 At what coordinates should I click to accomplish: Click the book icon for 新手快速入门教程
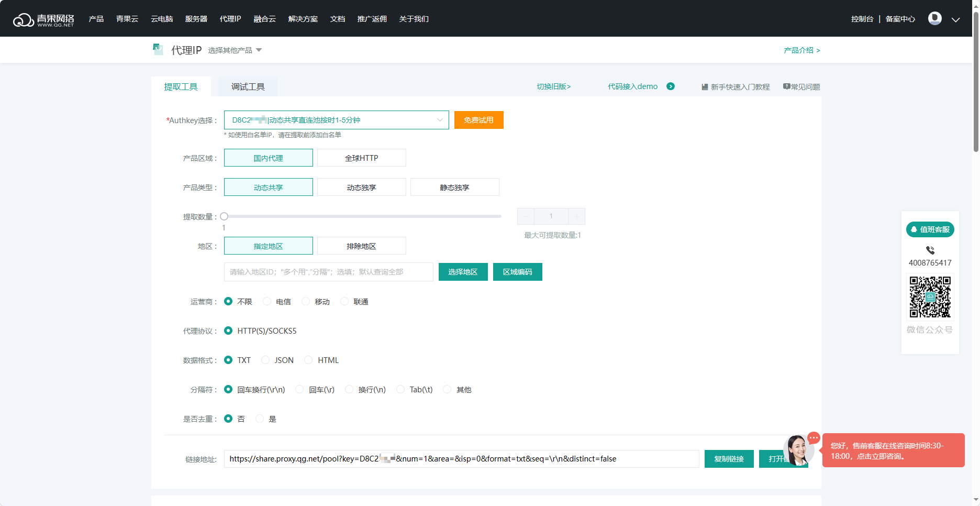(x=705, y=87)
